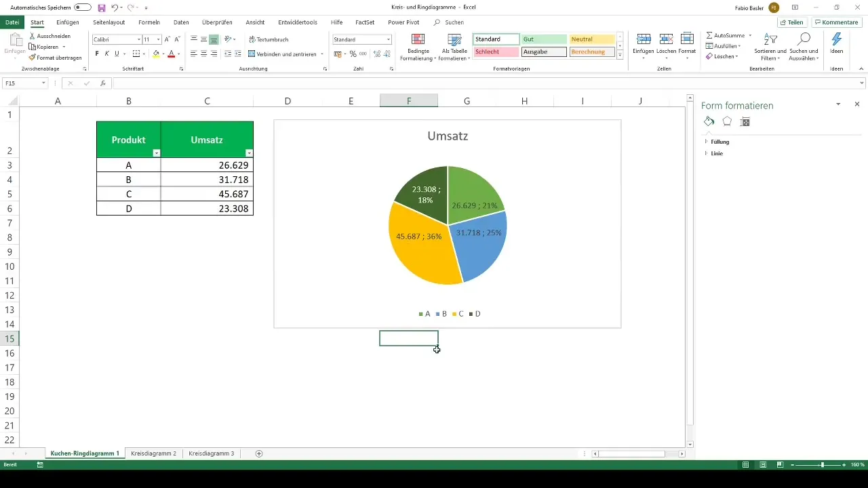This screenshot has width=868, height=488.
Task: Click Suchen und Auswählen magnifier
Action: pos(804,39)
